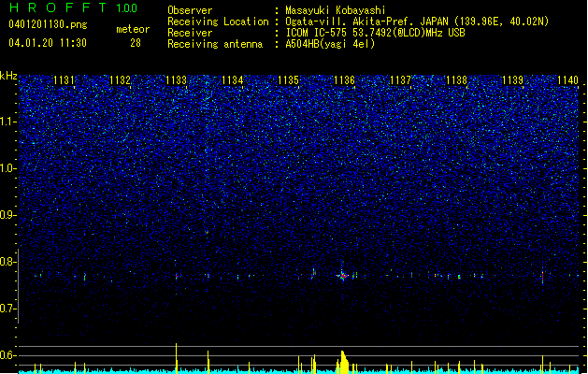The width and height of the screenshot is (588, 374).
Task: Click the 1140 time marker
Action: [568, 80]
